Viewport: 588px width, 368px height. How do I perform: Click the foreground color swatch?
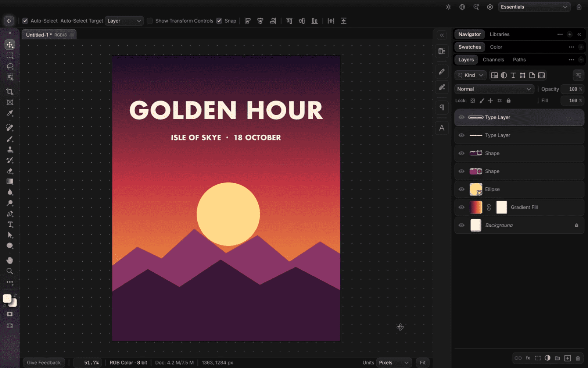tap(7, 299)
